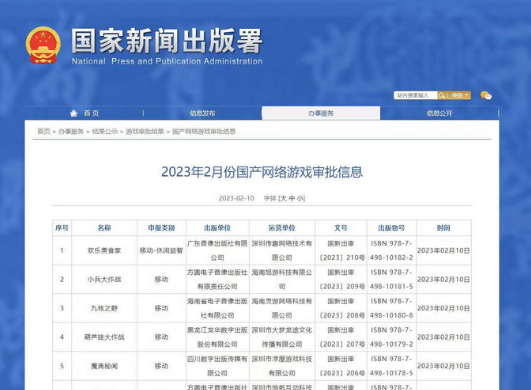Click the page title 2023年2月份国产网络游戏审批信息

click(262, 172)
